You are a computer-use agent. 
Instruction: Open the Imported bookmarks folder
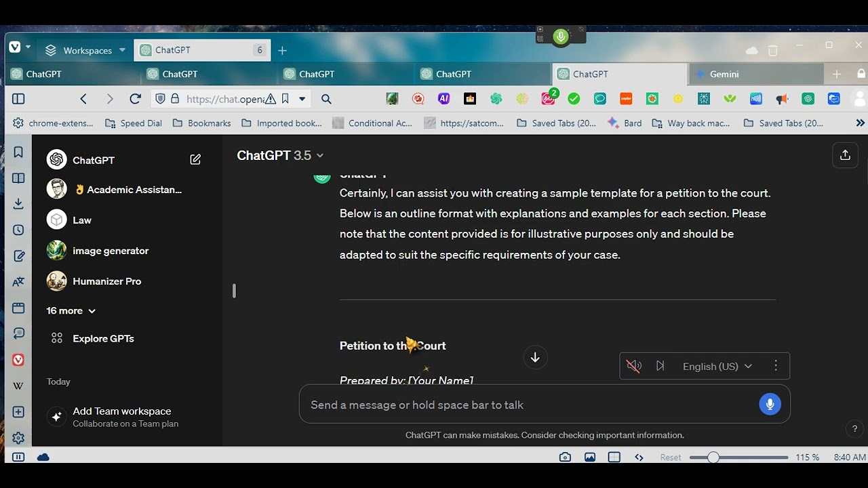[x=282, y=123]
